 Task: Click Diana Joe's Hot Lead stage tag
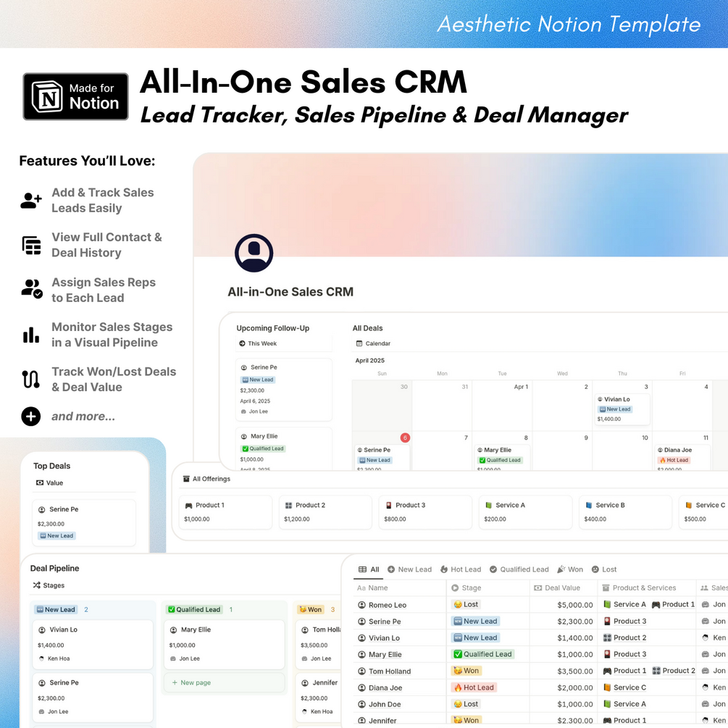tap(474, 687)
